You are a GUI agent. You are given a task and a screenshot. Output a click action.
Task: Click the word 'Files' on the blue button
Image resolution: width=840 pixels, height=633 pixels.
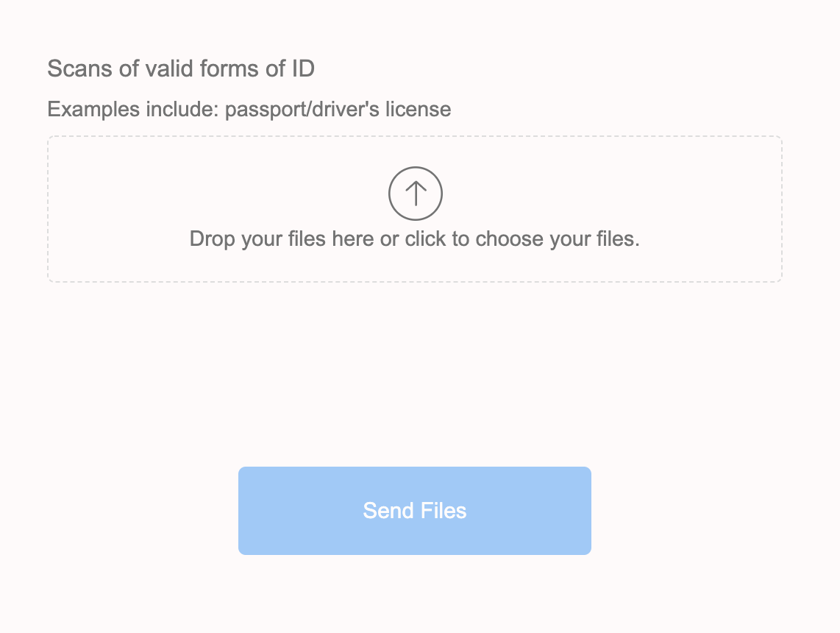[444, 511]
